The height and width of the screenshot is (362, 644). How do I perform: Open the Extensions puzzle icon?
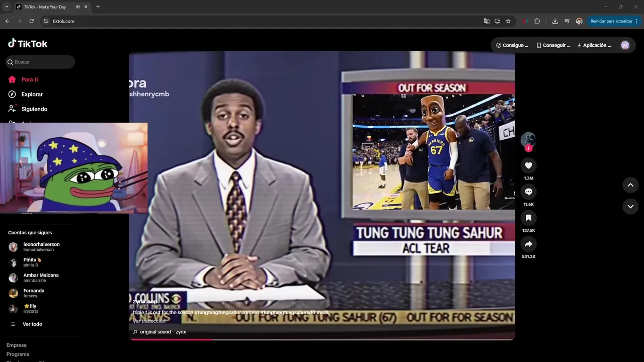[537, 21]
